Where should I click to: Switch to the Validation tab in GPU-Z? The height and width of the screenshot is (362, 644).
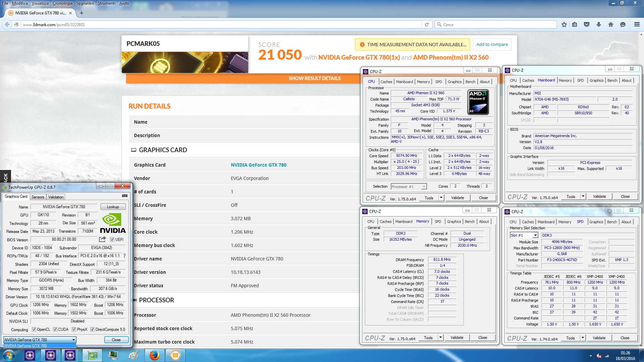coord(56,197)
